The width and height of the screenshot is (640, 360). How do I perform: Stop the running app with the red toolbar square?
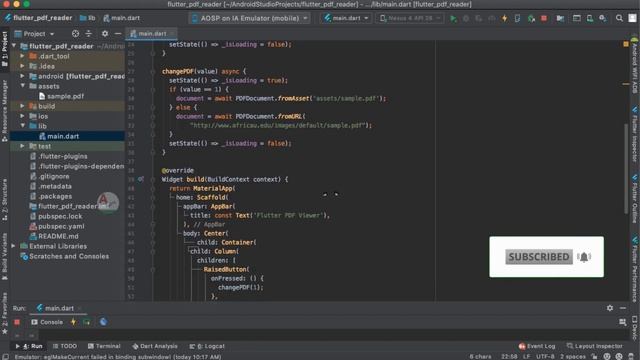544,18
